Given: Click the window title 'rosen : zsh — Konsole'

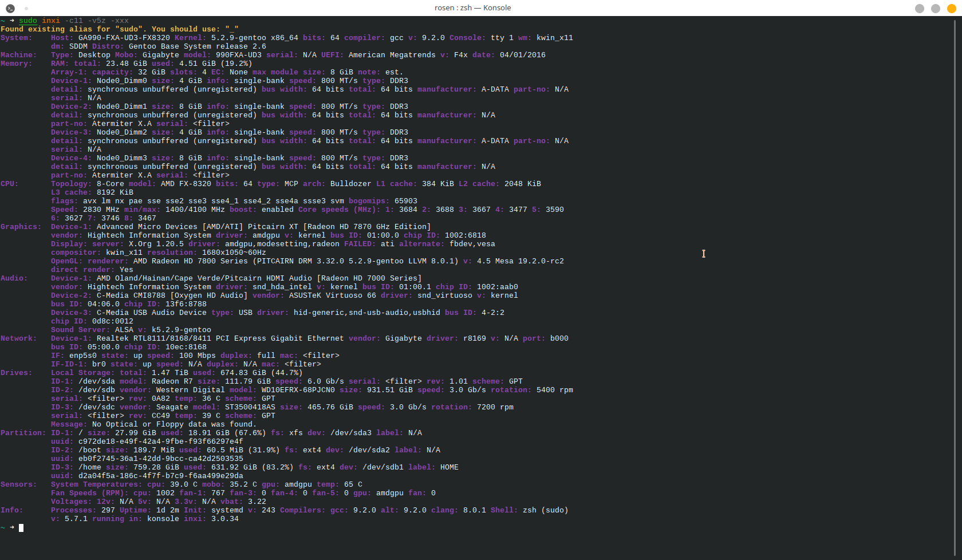Looking at the screenshot, I should click(472, 8).
